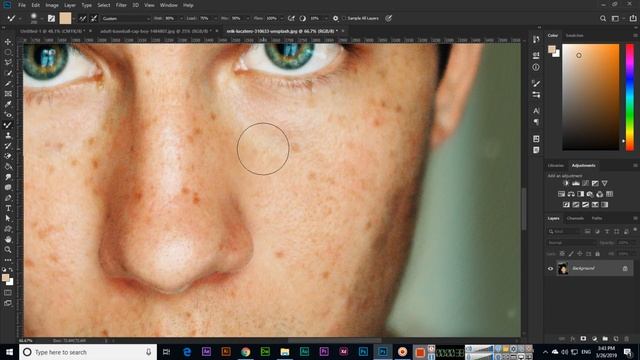The width and height of the screenshot is (640, 360).
Task: Open the layer filter Kind dropdown
Action: coord(564,231)
